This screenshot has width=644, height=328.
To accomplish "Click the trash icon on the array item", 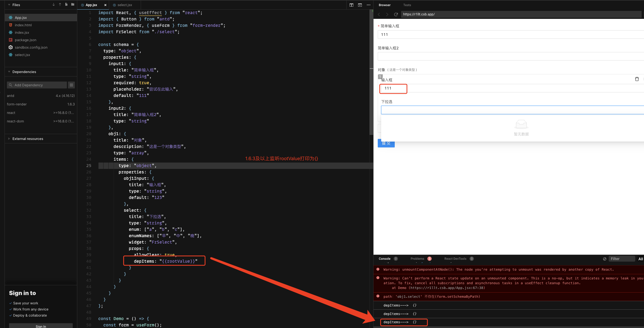I will pyautogui.click(x=637, y=79).
